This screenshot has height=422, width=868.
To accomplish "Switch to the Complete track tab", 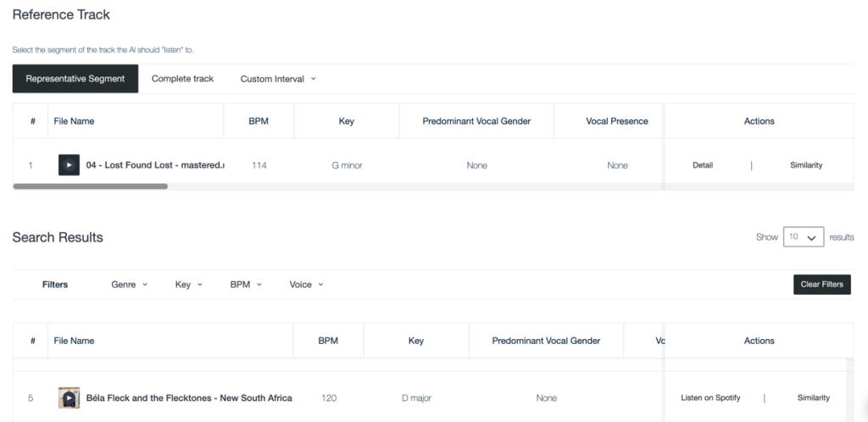I will 182,79.
